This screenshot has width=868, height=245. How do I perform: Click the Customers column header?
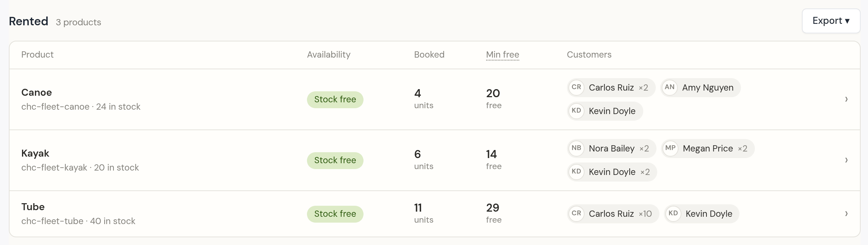pyautogui.click(x=589, y=55)
